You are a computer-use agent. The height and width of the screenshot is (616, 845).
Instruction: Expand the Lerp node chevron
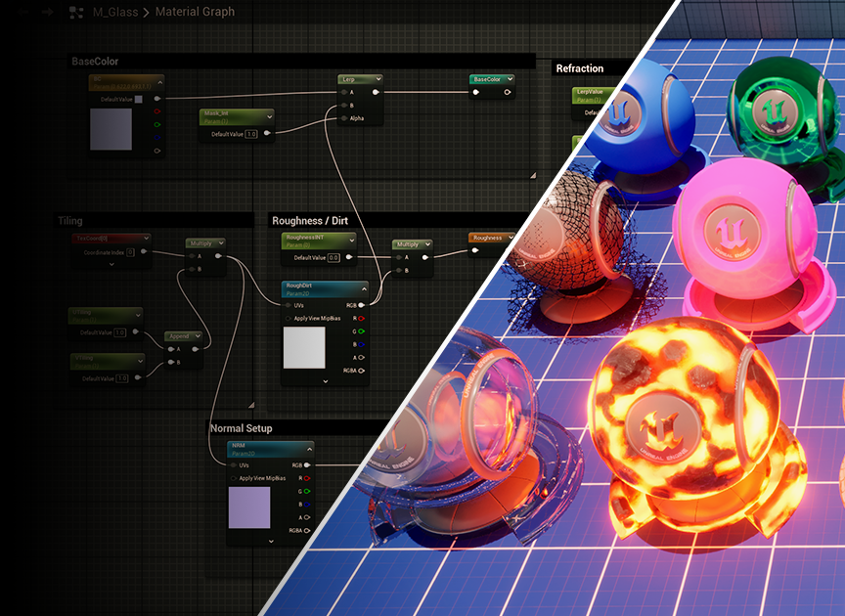(x=378, y=79)
